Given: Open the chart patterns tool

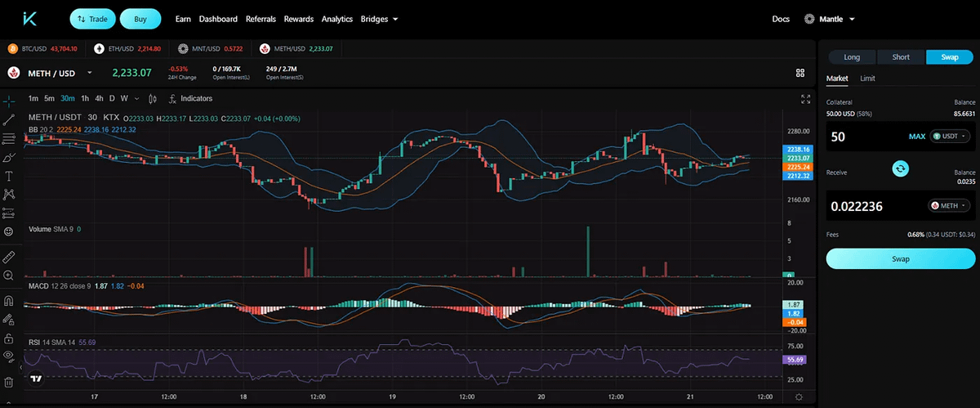Looking at the screenshot, I should tap(9, 195).
